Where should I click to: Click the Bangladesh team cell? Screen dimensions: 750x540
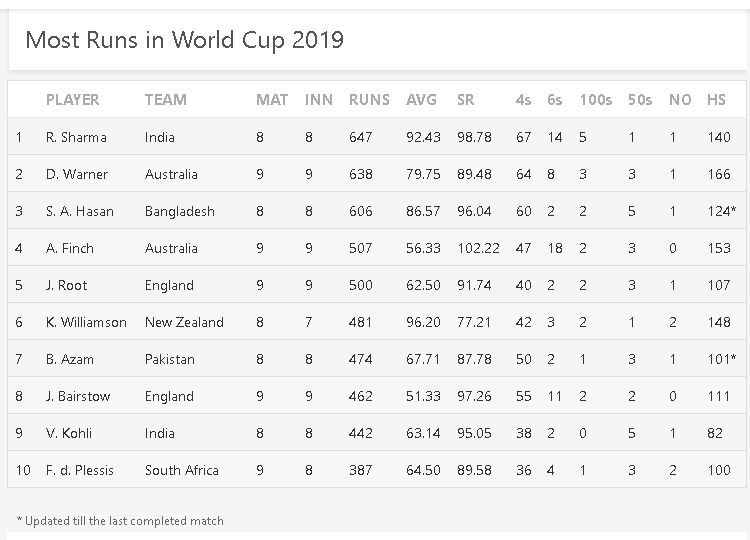coord(180,211)
